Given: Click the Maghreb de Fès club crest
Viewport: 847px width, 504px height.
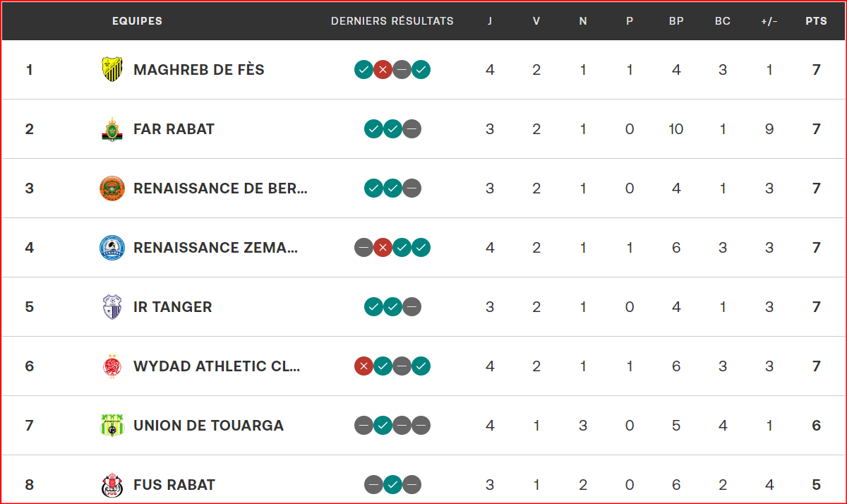Looking at the screenshot, I should click(112, 70).
